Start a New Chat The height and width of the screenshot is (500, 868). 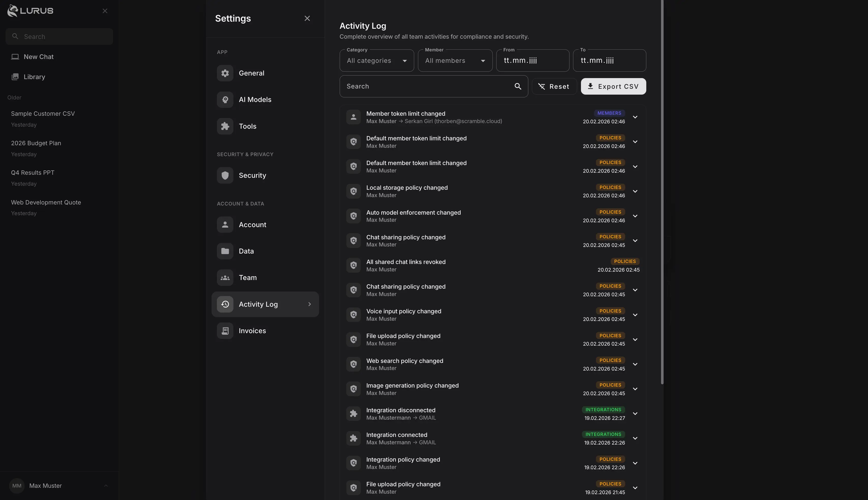pos(38,57)
